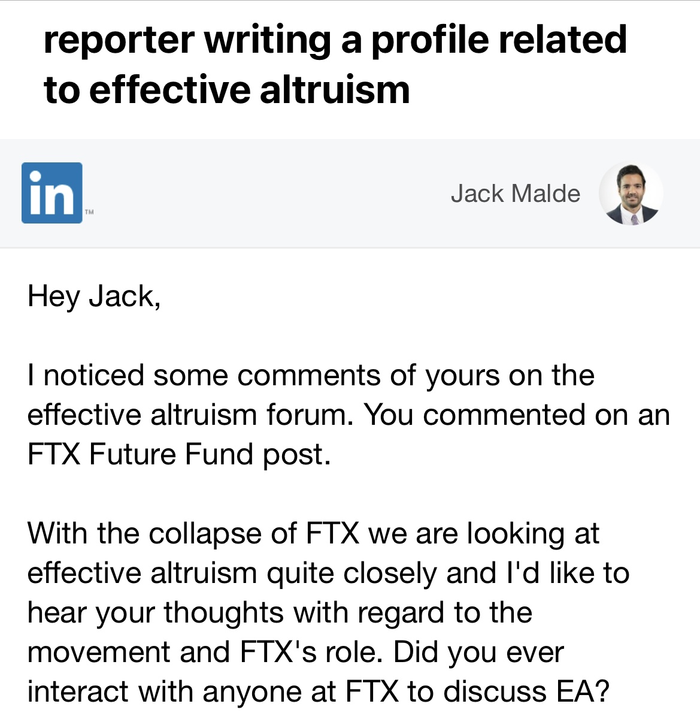Click the Jack Malde name label
Screen dimensions: 700x728
[x=515, y=194]
